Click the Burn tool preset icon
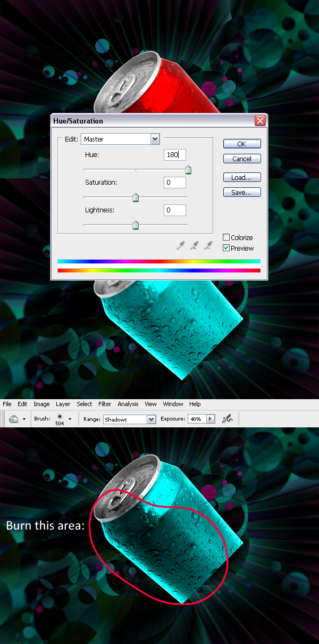The width and height of the screenshot is (319, 644). pos(14,419)
